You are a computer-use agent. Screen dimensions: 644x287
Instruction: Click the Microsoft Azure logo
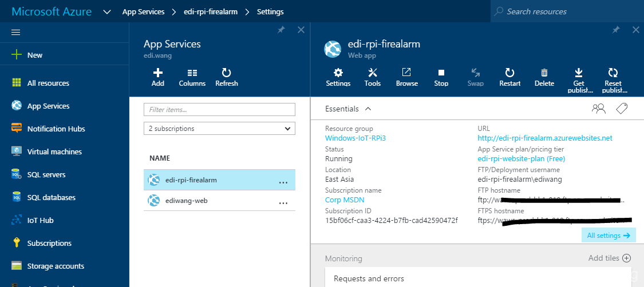click(x=52, y=11)
